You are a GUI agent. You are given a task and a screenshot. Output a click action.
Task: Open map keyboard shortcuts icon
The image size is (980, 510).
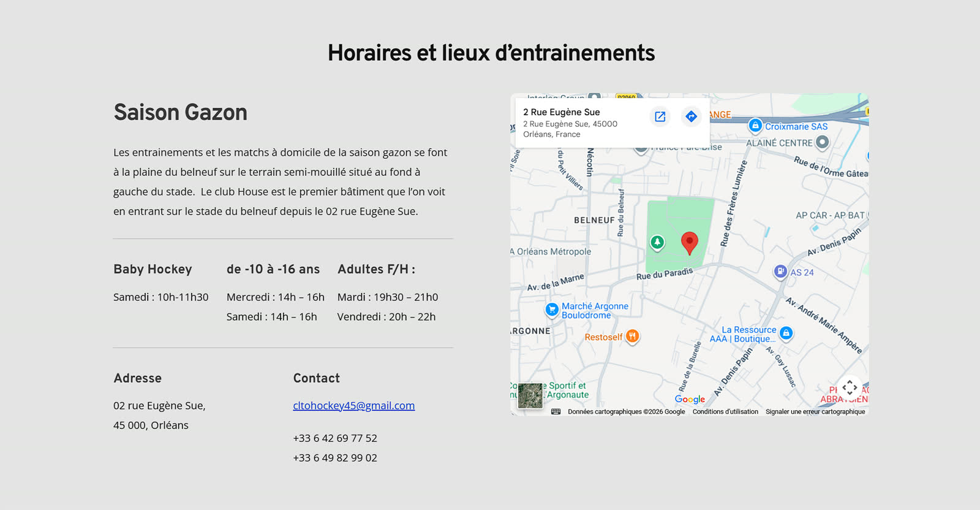click(556, 412)
